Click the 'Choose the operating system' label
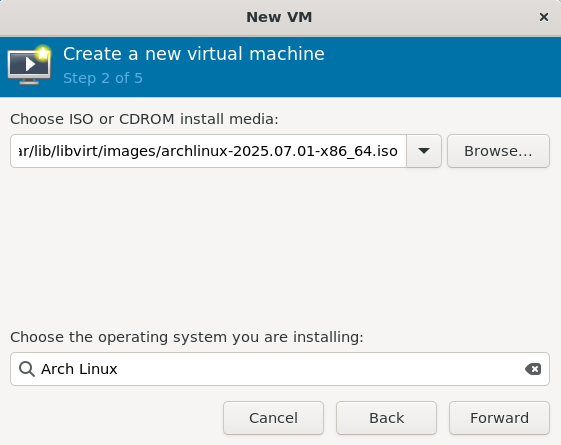The height and width of the screenshot is (445, 561). 187,337
